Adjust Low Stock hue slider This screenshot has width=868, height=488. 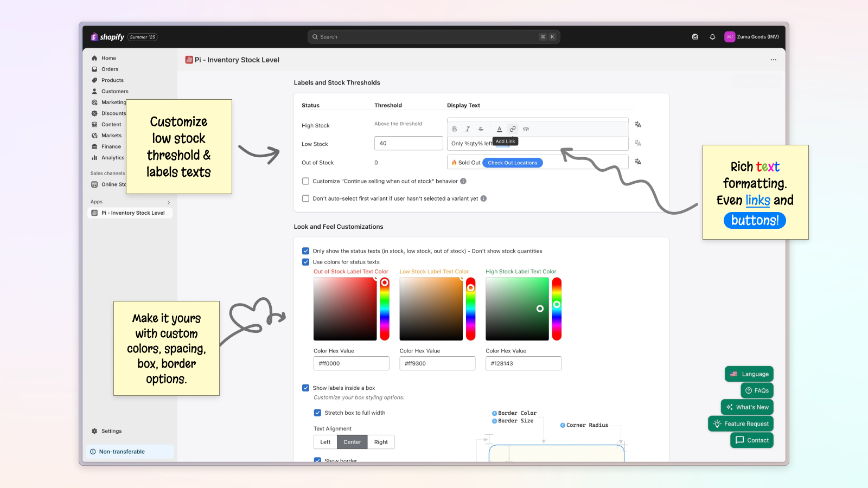(471, 309)
